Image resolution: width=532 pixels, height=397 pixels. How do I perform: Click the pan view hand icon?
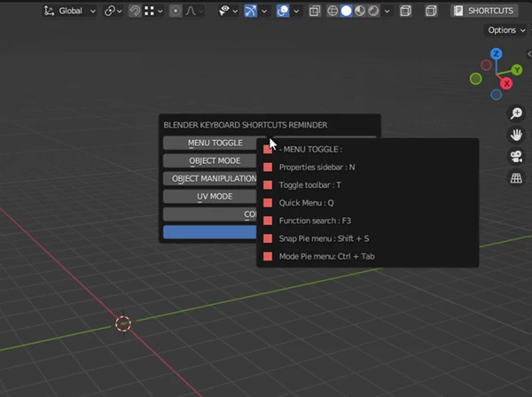click(x=516, y=135)
